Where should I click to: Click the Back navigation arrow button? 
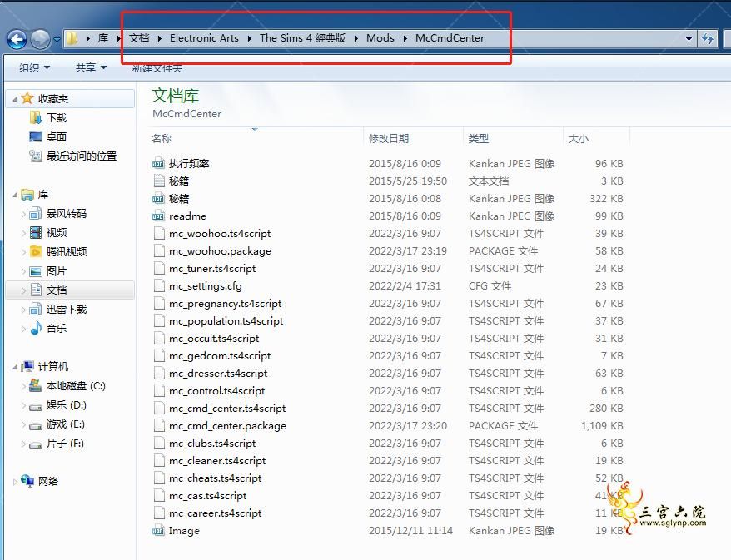click(x=17, y=39)
